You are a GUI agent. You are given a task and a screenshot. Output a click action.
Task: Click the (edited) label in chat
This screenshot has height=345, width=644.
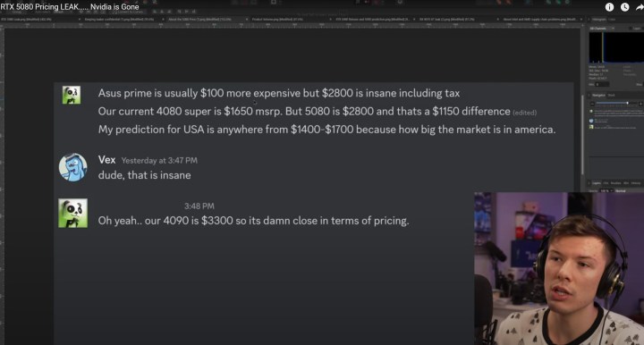click(524, 113)
